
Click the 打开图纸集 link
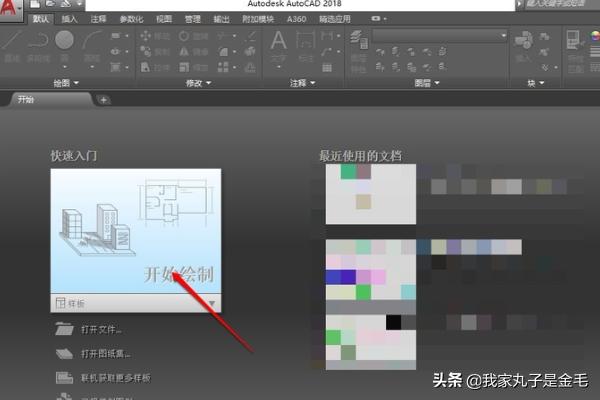106,353
